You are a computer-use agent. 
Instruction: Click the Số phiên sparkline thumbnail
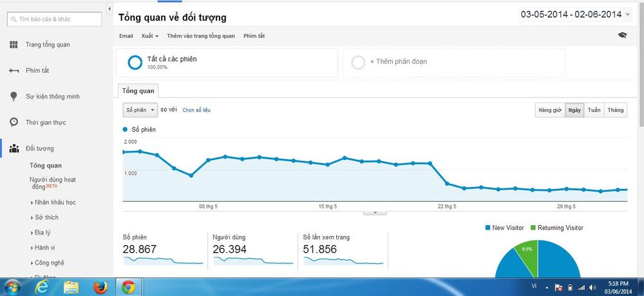pyautogui.click(x=164, y=261)
